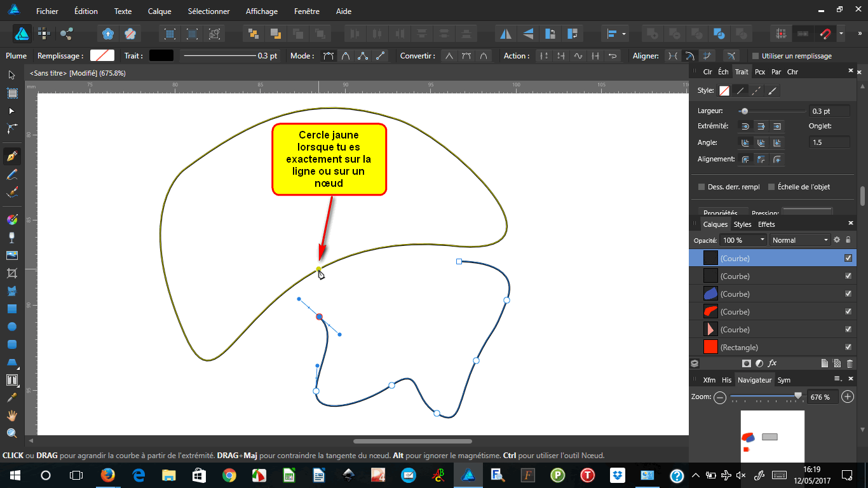The height and width of the screenshot is (488, 868).
Task: Switch to the Effets tab
Action: [x=766, y=224]
